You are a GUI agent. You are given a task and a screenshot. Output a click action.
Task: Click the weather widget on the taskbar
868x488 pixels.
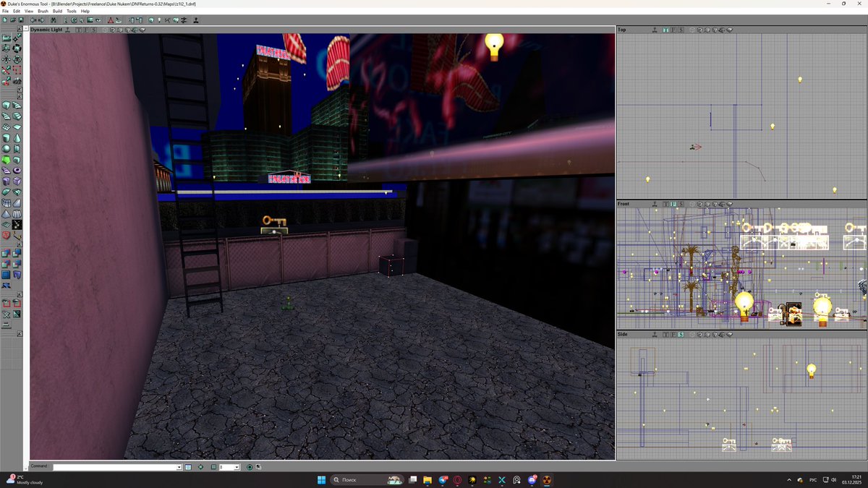(x=24, y=479)
